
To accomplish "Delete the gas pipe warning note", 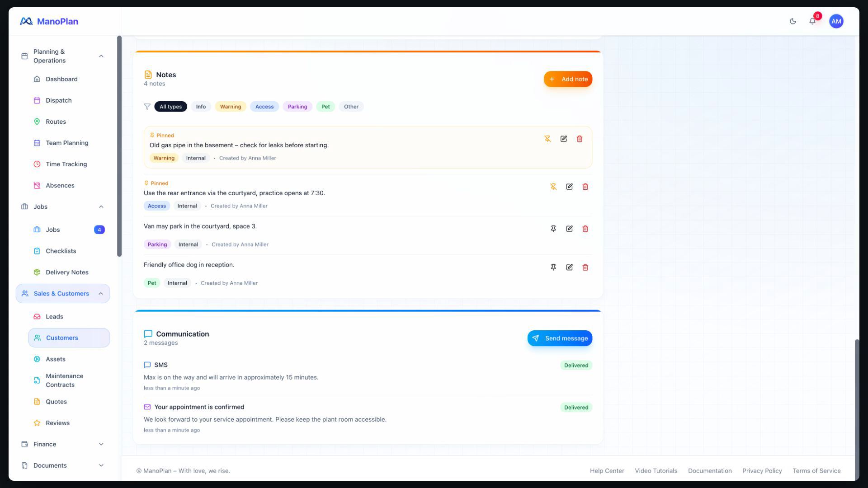I will [x=580, y=139].
